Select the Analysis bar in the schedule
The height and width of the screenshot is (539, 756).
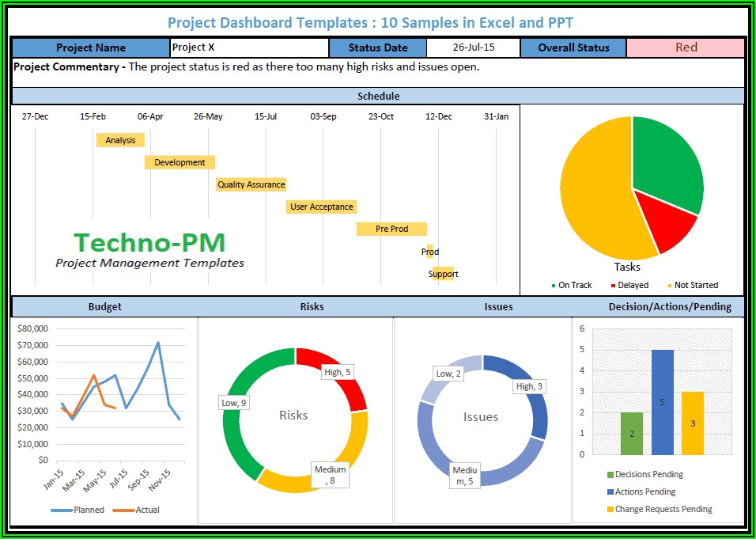pyautogui.click(x=120, y=140)
